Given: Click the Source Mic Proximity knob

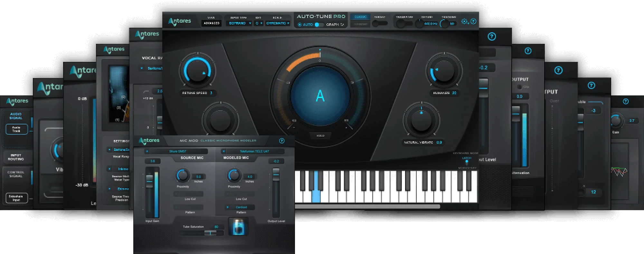Looking at the screenshot, I should (x=183, y=175).
